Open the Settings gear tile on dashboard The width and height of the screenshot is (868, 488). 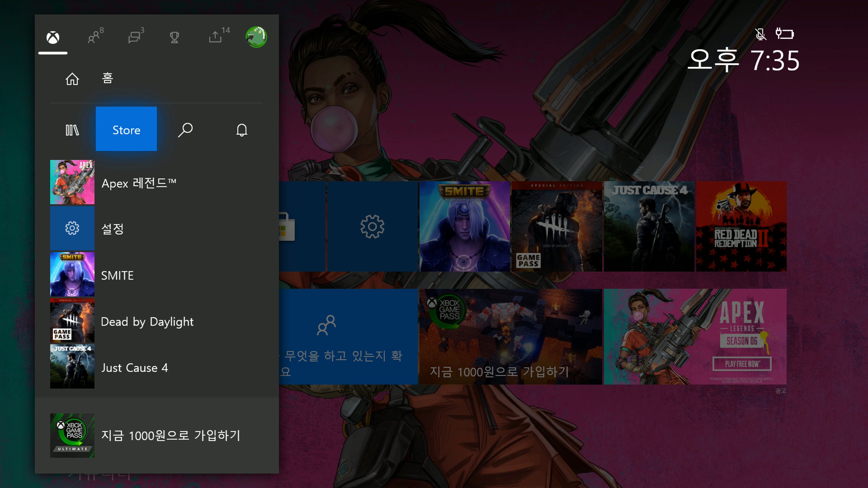(372, 226)
